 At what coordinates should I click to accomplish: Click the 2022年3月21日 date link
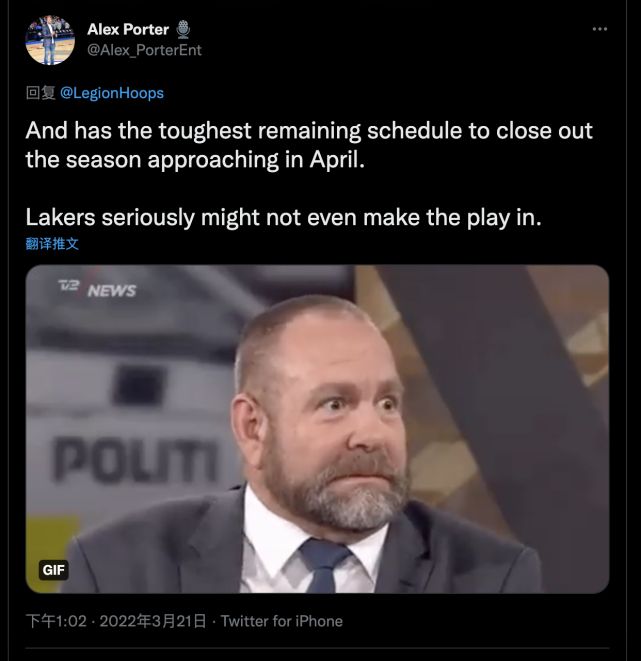coord(152,621)
